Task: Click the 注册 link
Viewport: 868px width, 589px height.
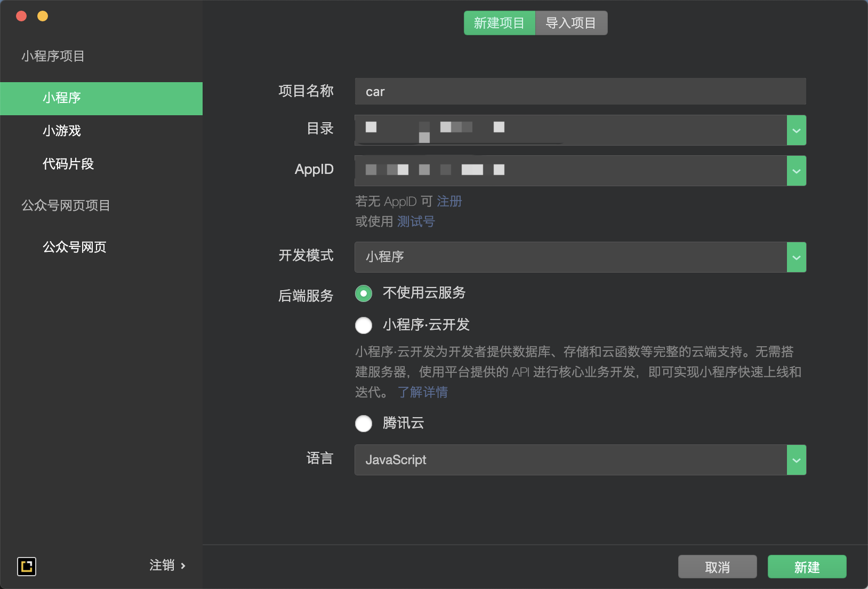Action: (x=449, y=202)
